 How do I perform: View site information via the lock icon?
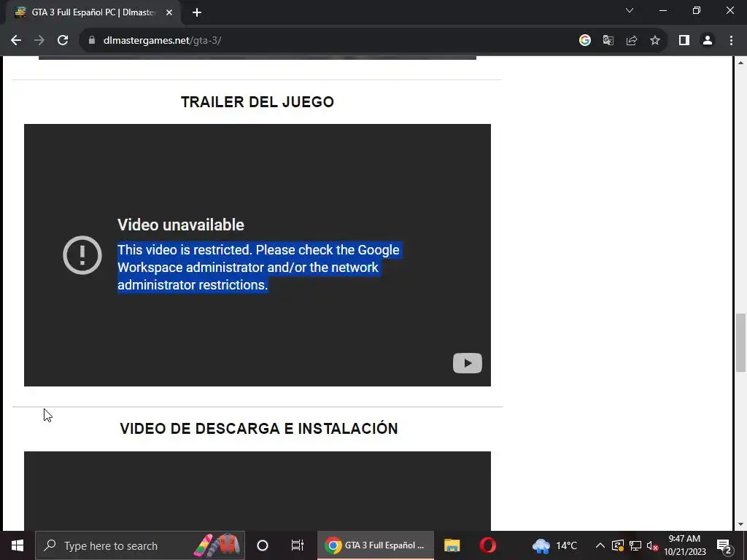[x=92, y=41]
